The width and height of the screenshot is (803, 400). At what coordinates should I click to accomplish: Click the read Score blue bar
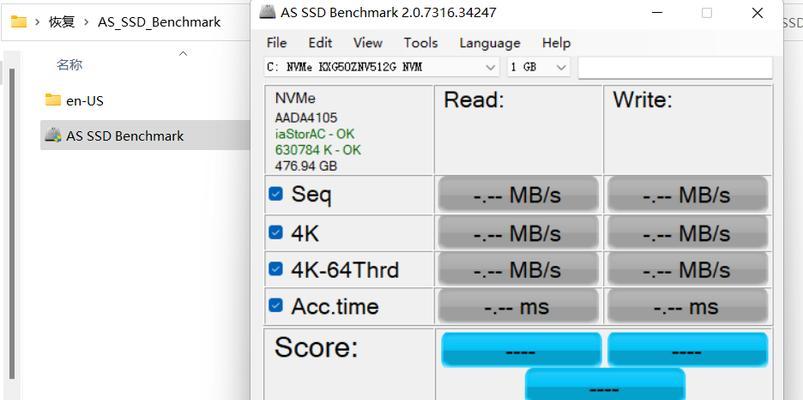coord(521,350)
